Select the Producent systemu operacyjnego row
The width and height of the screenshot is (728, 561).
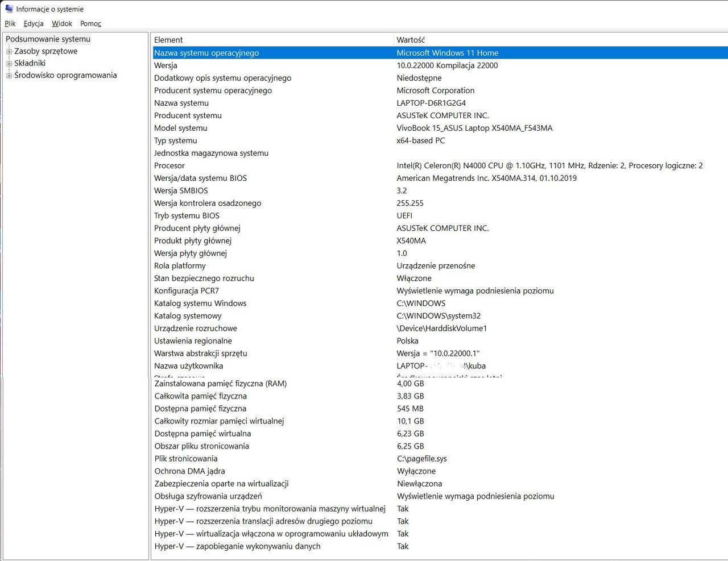point(440,90)
